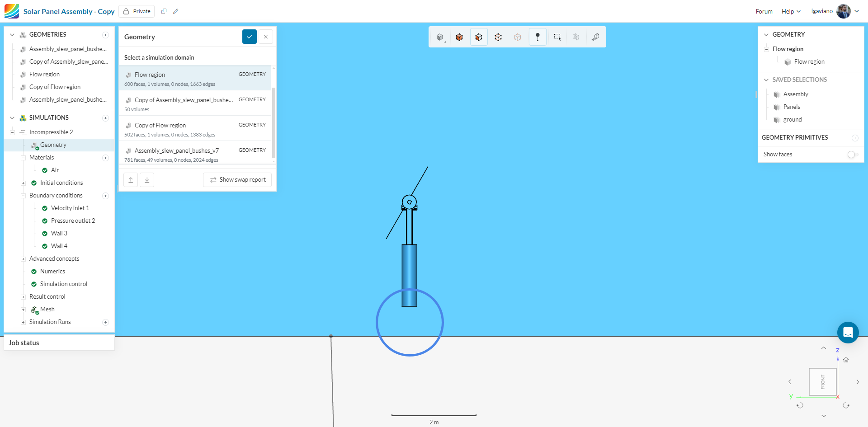Click Show swap report button
The width and height of the screenshot is (868, 427).
[x=237, y=180]
